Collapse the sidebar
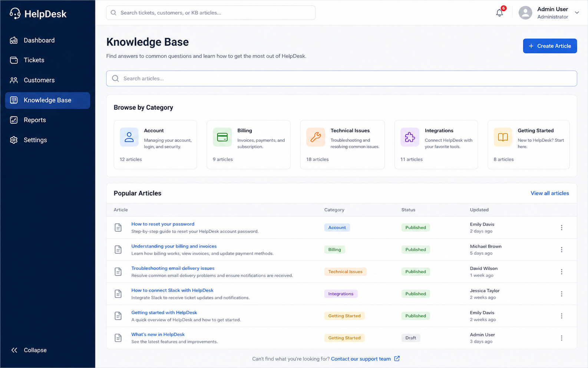Viewport: 588px width, 368px height. point(29,350)
